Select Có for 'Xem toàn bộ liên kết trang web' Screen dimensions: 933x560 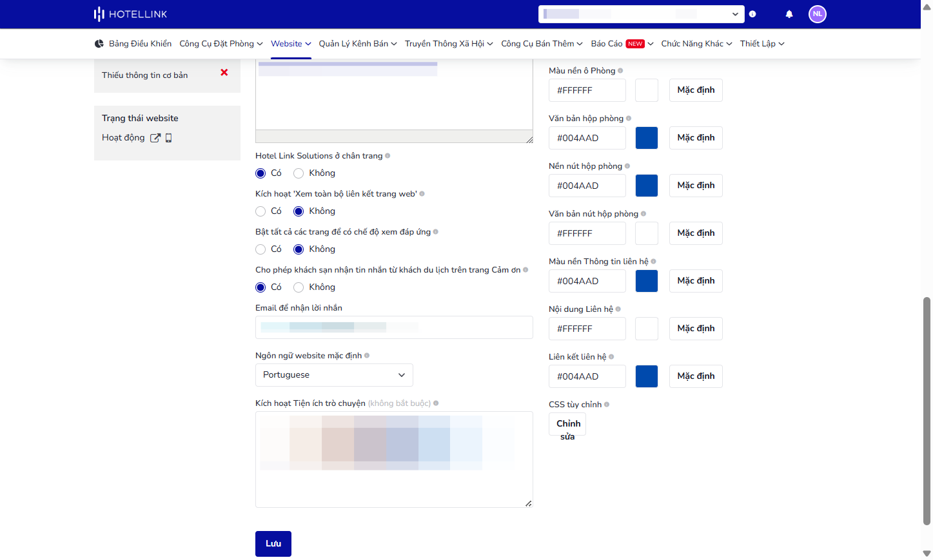[x=260, y=211]
